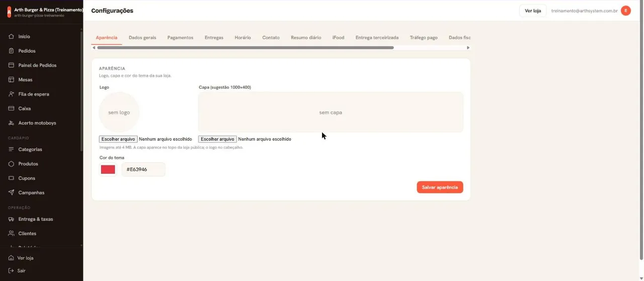The width and height of the screenshot is (644, 281).
Task: Select the Caixa cash register icon
Action: pos(11,109)
